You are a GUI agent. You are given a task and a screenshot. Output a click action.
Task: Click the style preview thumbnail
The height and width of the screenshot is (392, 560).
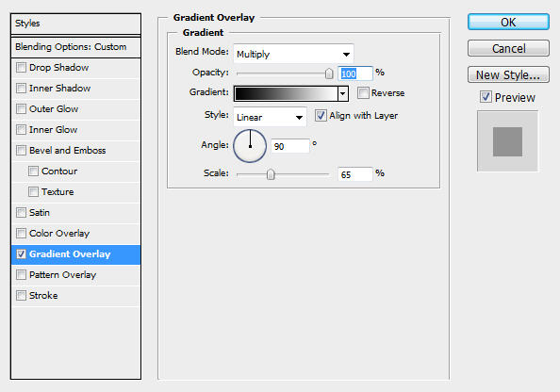pyautogui.click(x=507, y=141)
